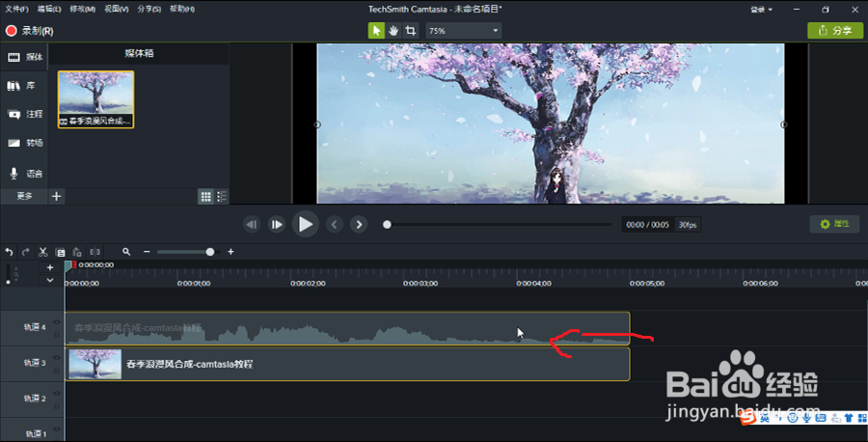Toggle visibility eye for 轨道 3
Image resolution: width=868 pixels, height=442 pixels.
point(57,358)
